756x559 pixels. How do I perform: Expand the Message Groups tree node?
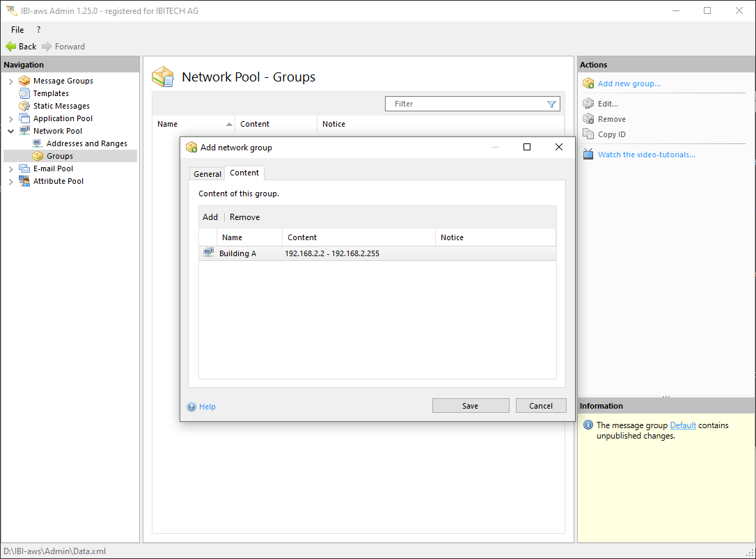[x=10, y=81]
